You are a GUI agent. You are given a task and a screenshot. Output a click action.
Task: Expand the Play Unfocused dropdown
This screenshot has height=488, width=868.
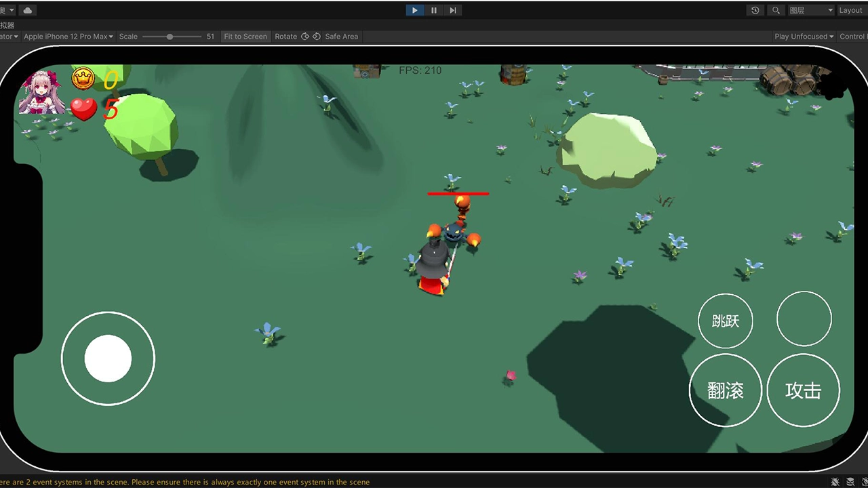(804, 37)
